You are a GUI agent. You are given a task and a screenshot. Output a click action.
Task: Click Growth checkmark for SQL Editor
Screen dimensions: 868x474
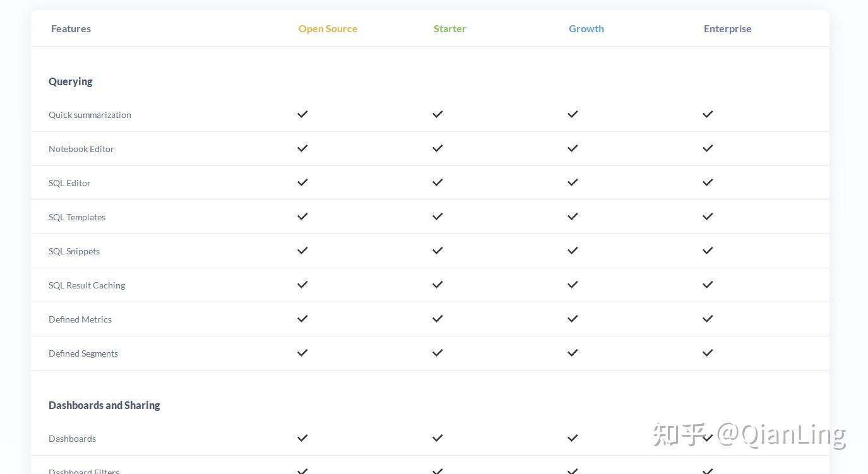coord(573,182)
